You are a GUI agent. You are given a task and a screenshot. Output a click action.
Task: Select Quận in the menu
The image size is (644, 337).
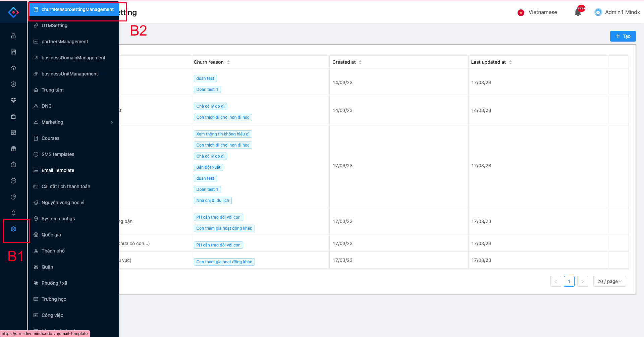click(x=74, y=267)
